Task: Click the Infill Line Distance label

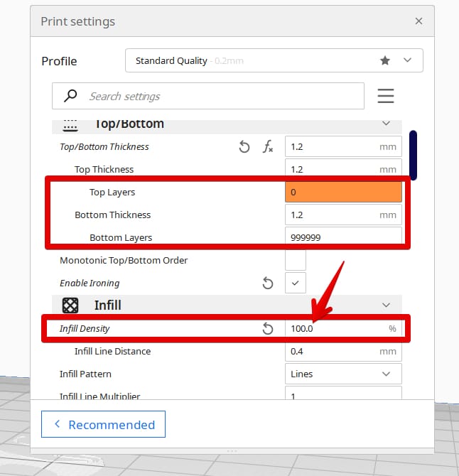Action: pyautogui.click(x=113, y=351)
